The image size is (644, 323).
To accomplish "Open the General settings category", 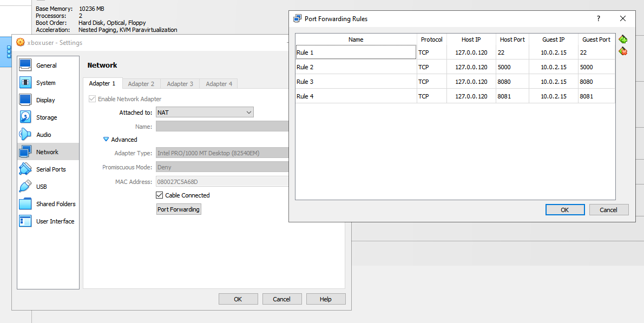I will (x=46, y=65).
